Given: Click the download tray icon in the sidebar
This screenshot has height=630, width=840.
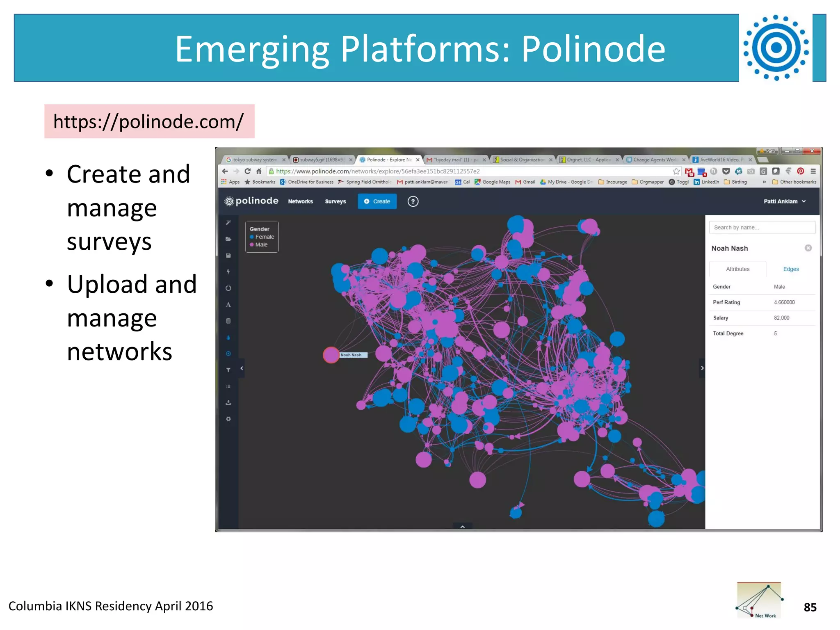Looking at the screenshot, I should (228, 403).
